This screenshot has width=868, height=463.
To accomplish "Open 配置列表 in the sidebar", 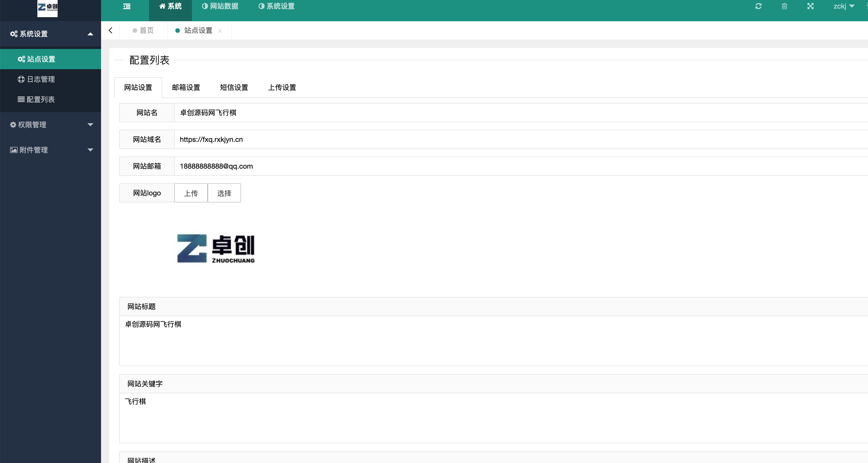I will tap(51, 99).
